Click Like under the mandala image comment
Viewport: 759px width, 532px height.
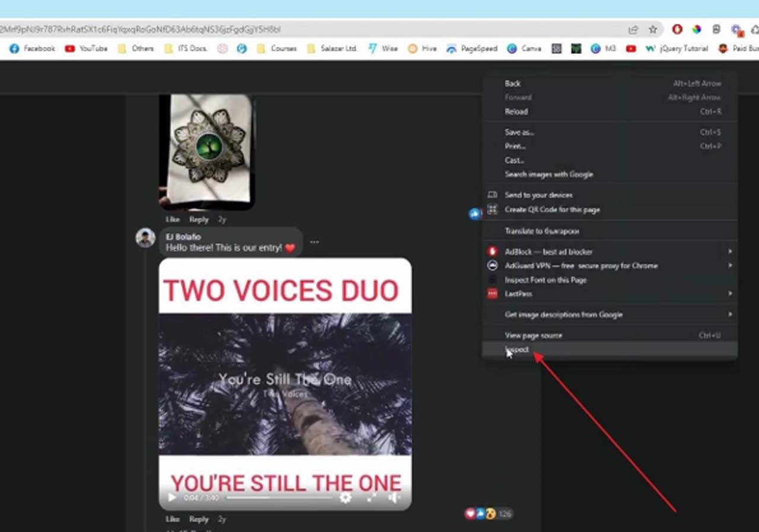click(x=173, y=219)
